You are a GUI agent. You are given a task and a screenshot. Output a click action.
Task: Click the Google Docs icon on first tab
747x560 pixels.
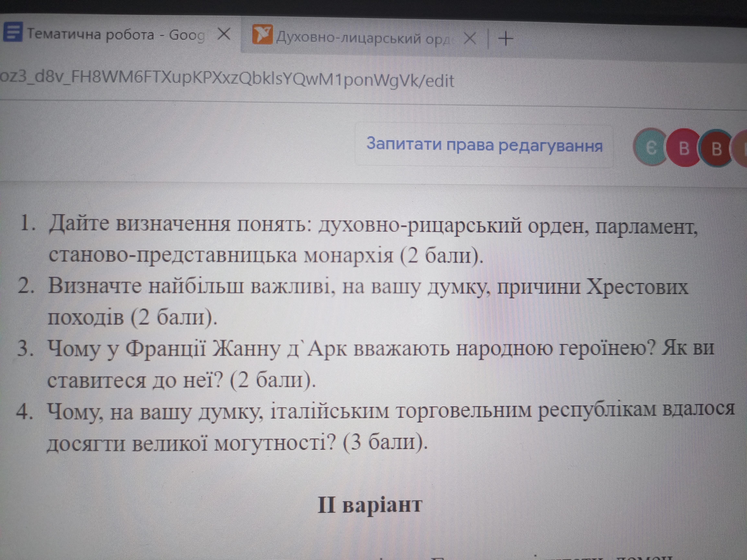point(12,32)
